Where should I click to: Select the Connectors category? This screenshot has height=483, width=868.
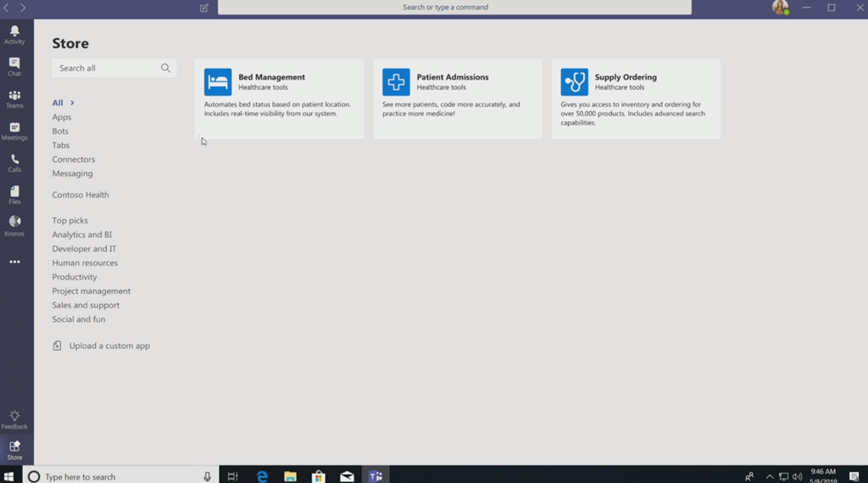(x=74, y=159)
